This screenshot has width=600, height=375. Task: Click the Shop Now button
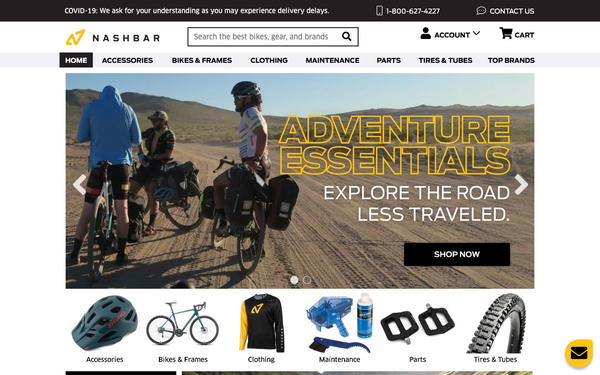pos(457,254)
